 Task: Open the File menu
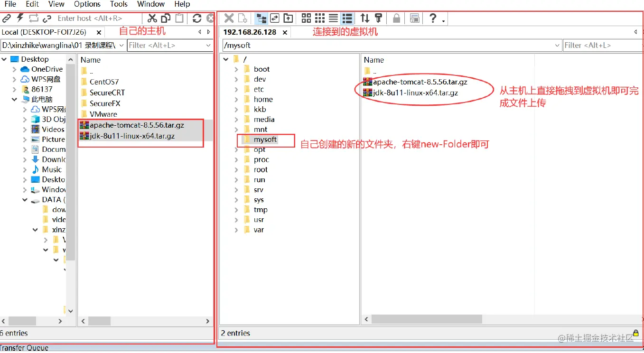(x=10, y=4)
